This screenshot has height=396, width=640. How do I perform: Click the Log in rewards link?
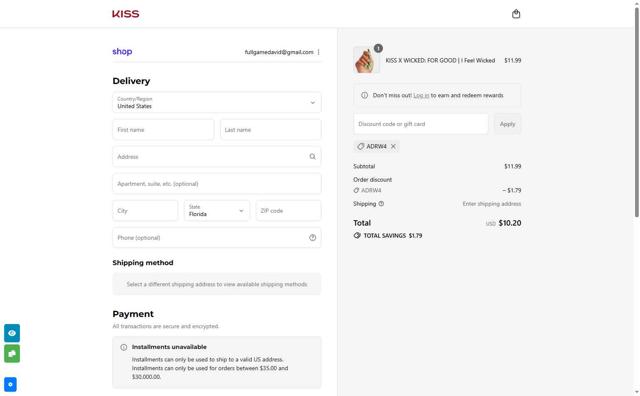[421, 95]
